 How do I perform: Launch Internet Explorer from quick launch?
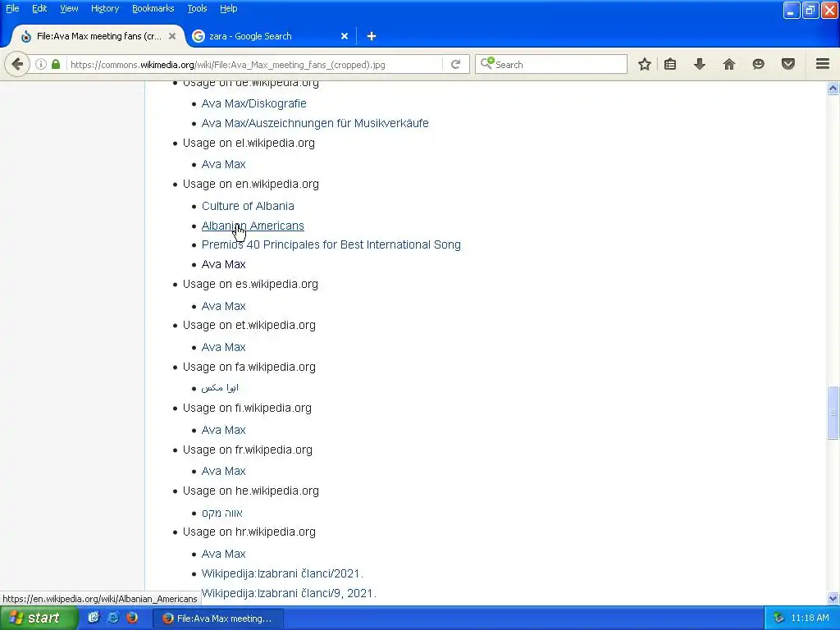tap(112, 618)
